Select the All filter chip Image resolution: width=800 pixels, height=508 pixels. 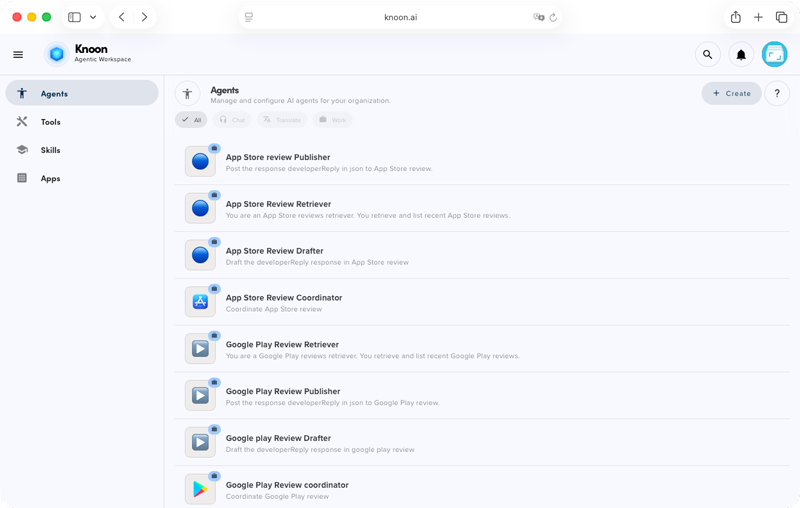tap(191, 120)
